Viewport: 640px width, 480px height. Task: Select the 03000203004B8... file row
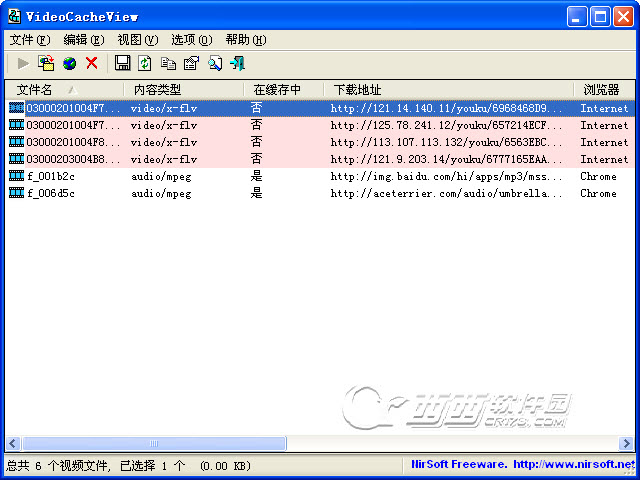coord(320,159)
